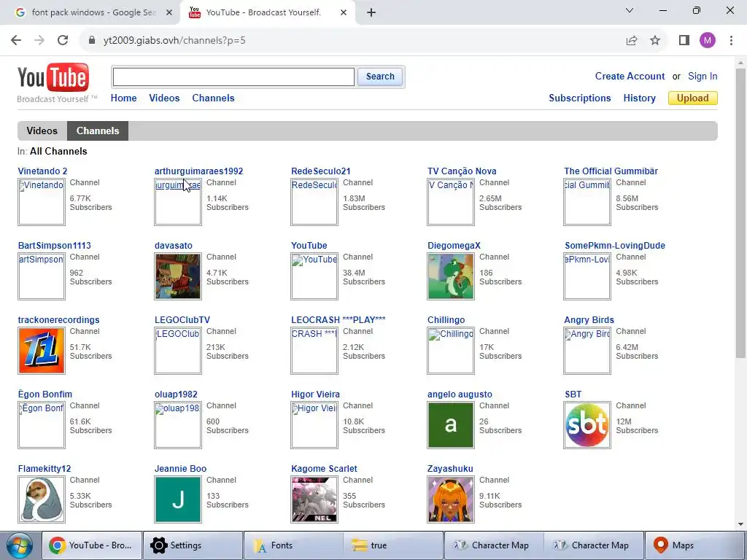The width and height of the screenshot is (747, 560).
Task: Open arthurguimaraes1992 channel title
Action: pyautogui.click(x=198, y=171)
